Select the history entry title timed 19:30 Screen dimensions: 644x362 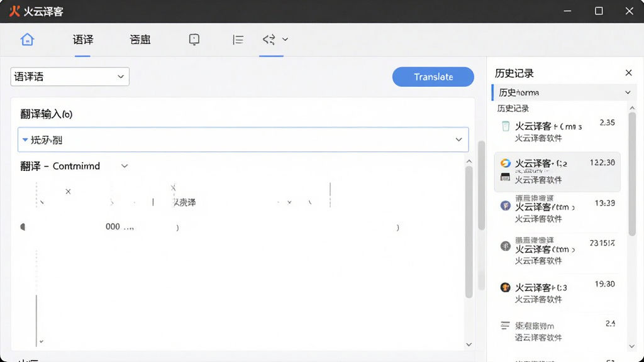tap(541, 287)
